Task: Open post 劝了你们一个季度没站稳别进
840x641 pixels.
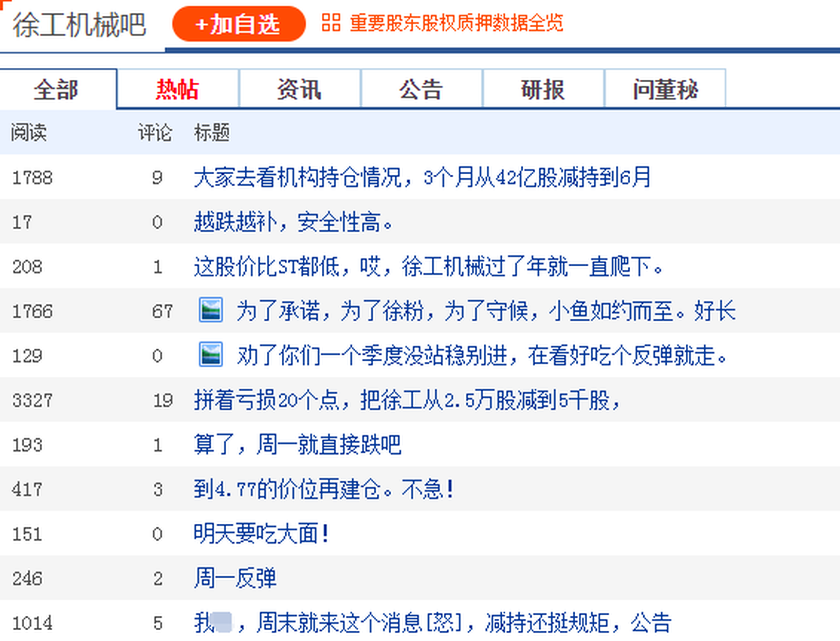Action: (x=482, y=355)
